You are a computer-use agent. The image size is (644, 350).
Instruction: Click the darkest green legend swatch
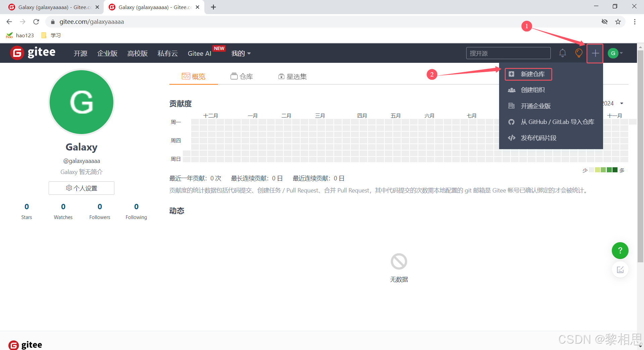[615, 170]
